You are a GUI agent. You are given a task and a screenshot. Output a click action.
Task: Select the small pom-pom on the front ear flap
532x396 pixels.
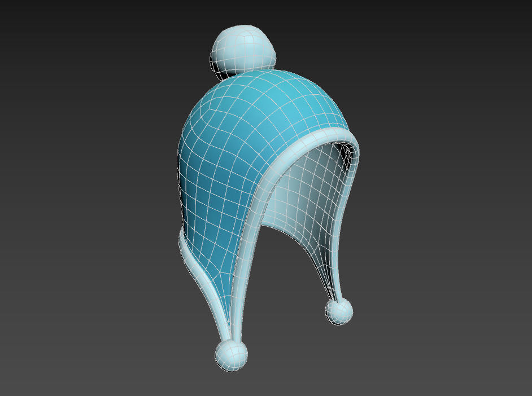click(231, 355)
